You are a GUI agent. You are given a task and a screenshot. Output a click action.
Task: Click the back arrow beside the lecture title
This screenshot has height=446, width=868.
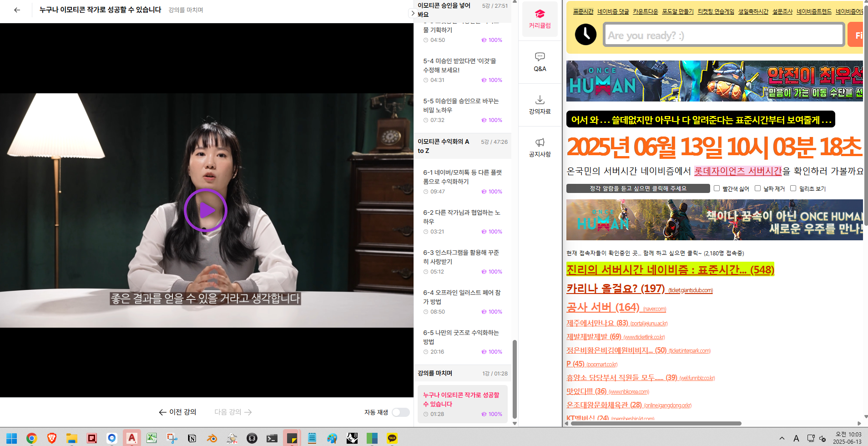tap(17, 10)
